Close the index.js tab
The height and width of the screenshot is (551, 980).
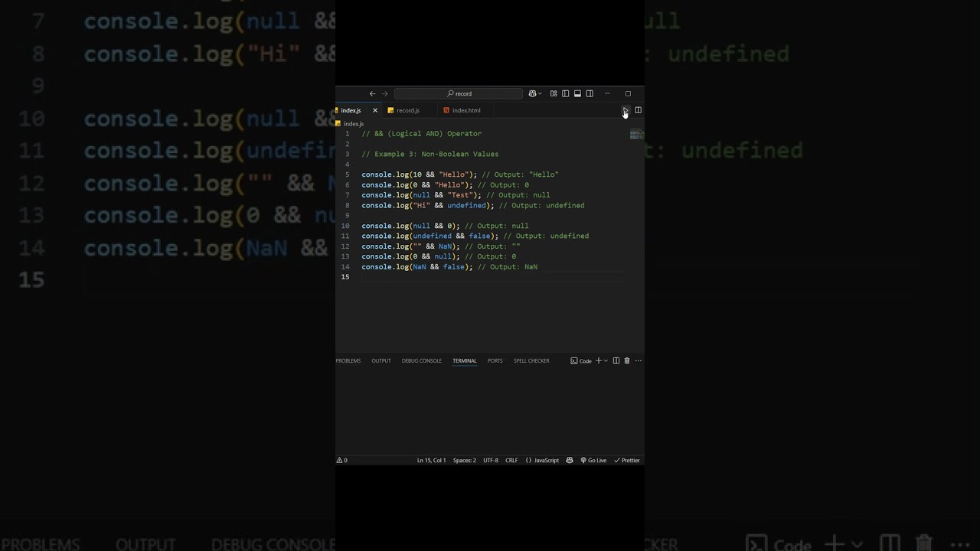pos(375,110)
